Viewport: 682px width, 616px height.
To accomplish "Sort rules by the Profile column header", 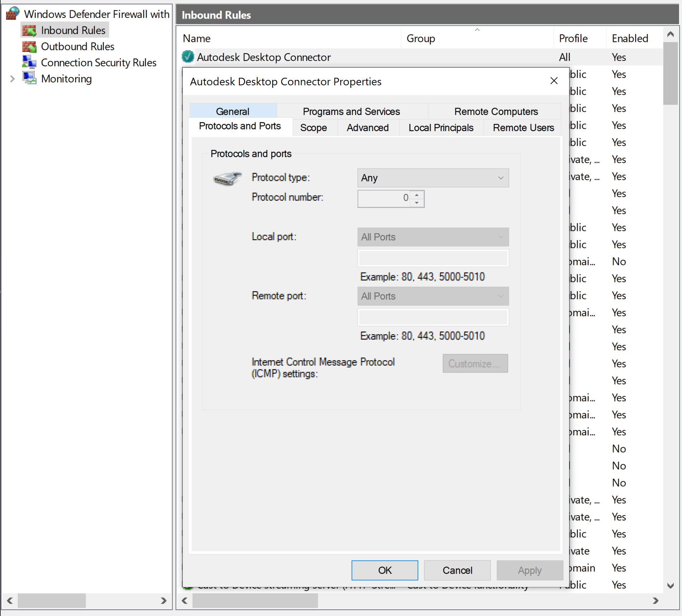I will (580, 38).
